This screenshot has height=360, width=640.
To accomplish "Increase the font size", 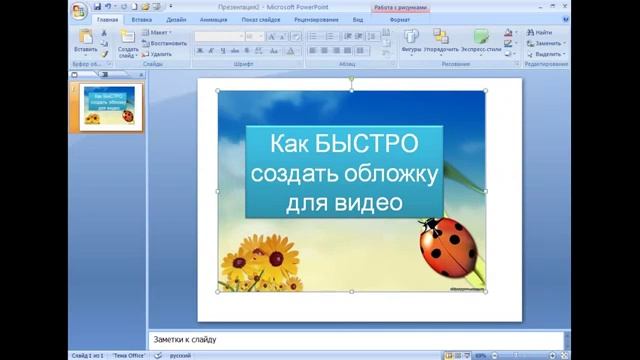I will pyautogui.click(x=271, y=37).
